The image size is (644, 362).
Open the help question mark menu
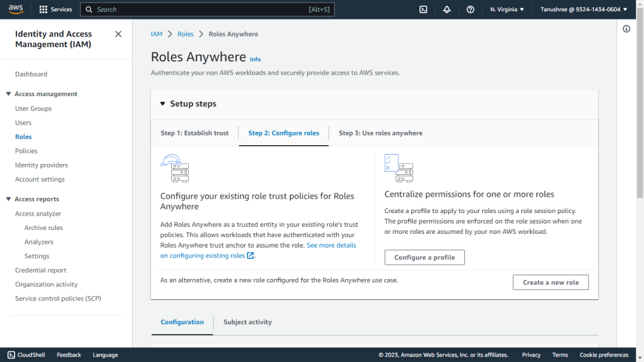point(470,9)
